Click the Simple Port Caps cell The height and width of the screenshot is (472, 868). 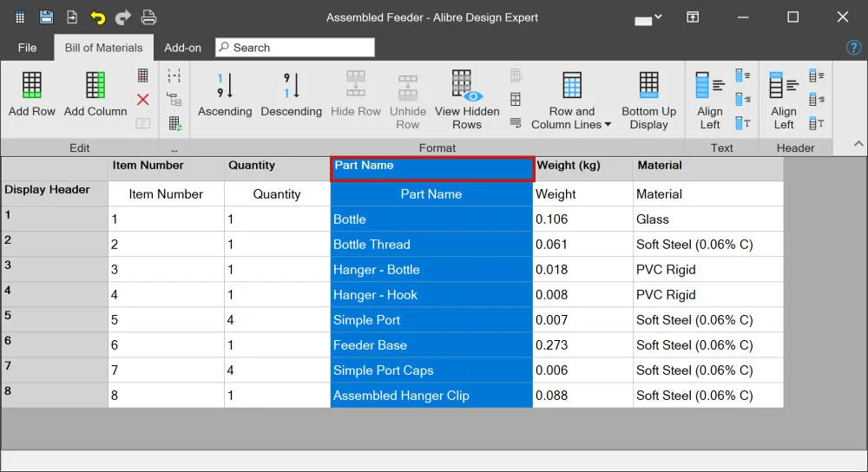pos(431,370)
